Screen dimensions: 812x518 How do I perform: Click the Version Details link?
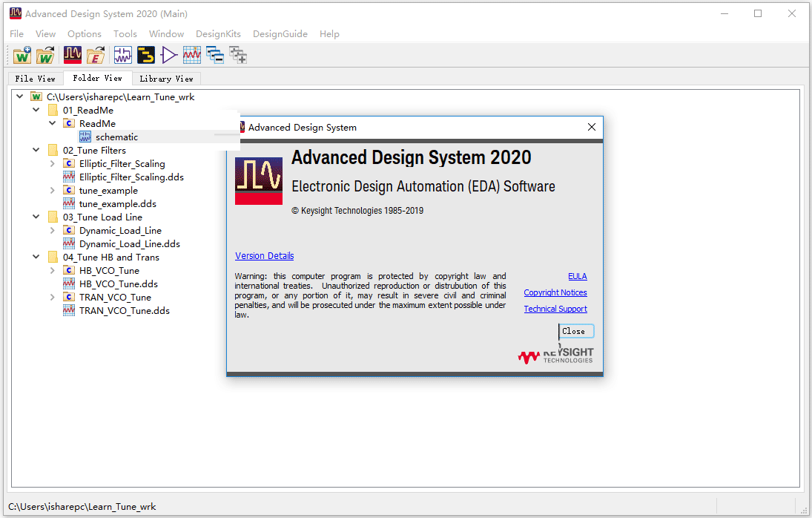[264, 256]
